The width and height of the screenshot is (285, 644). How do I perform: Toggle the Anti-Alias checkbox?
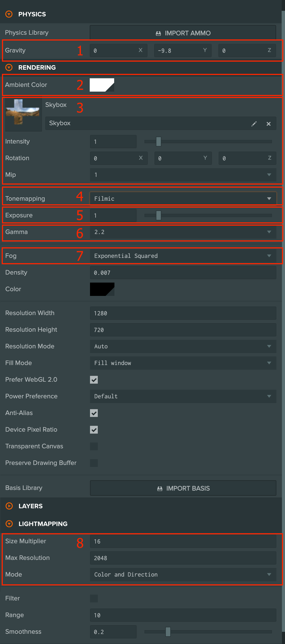tap(94, 413)
